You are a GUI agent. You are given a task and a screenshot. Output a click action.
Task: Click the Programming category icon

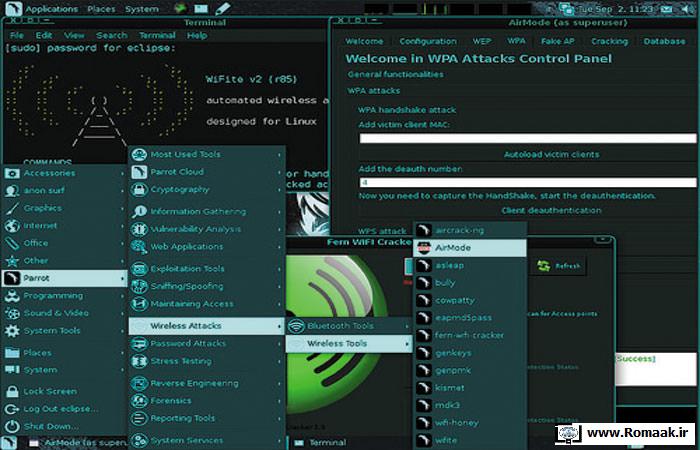(x=12, y=296)
